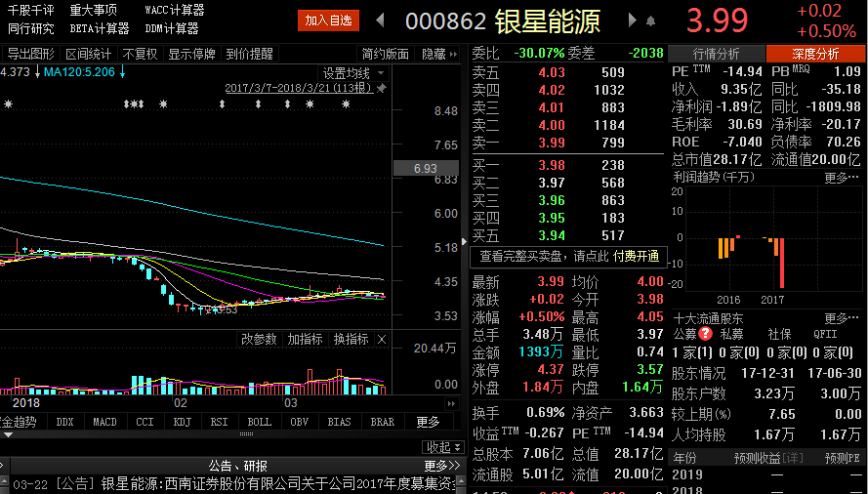
Task: Toggle 显示停牌 in the chart toolbar
Action: click(191, 54)
